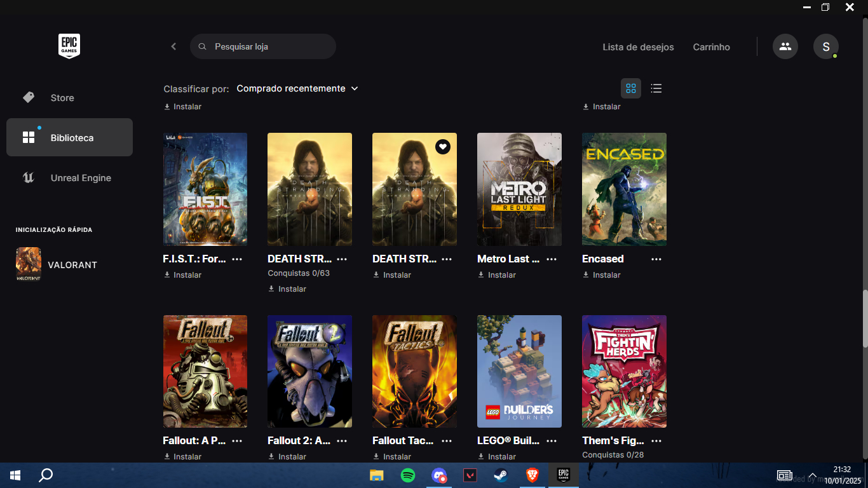868x488 pixels.
Task: Open File Explorer from the taskbar
Action: pyautogui.click(x=377, y=475)
